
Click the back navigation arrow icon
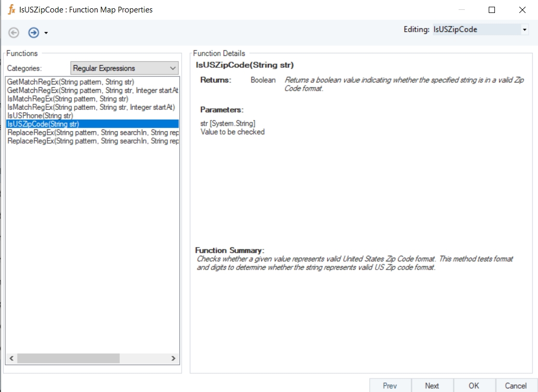[14, 33]
